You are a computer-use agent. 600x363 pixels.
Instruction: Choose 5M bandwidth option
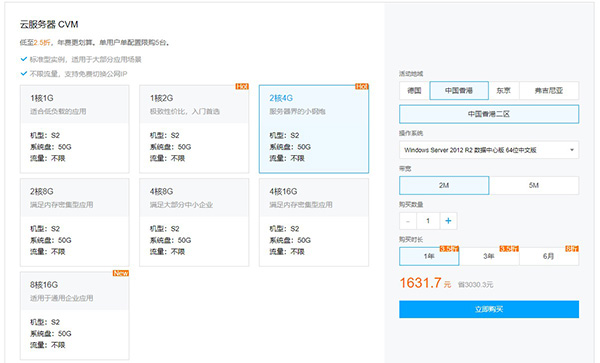pos(534,185)
